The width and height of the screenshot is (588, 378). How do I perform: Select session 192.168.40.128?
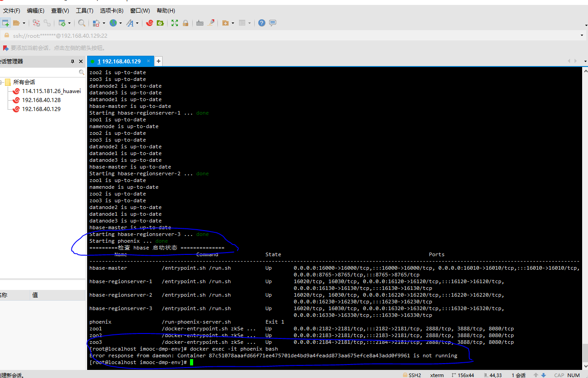(41, 100)
